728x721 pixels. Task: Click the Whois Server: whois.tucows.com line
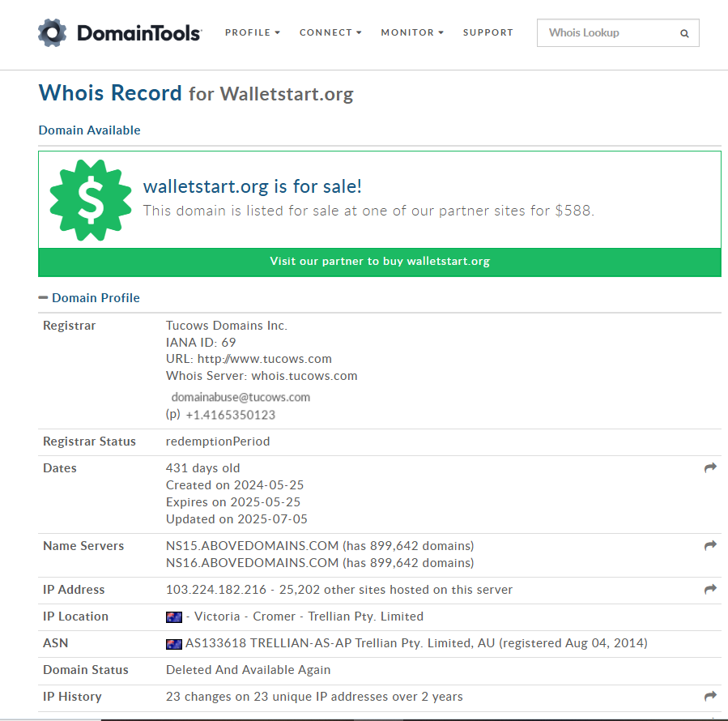coord(262,376)
